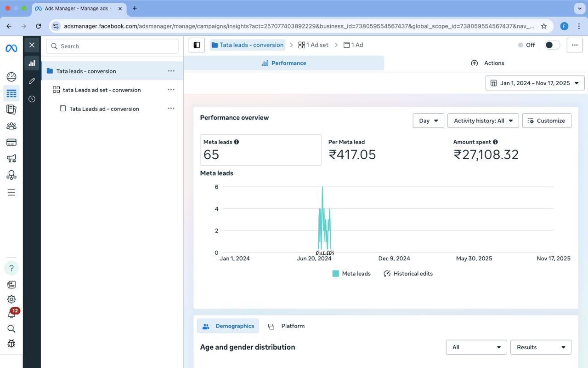Open the clock history icon
588x368 pixels.
(x=32, y=99)
